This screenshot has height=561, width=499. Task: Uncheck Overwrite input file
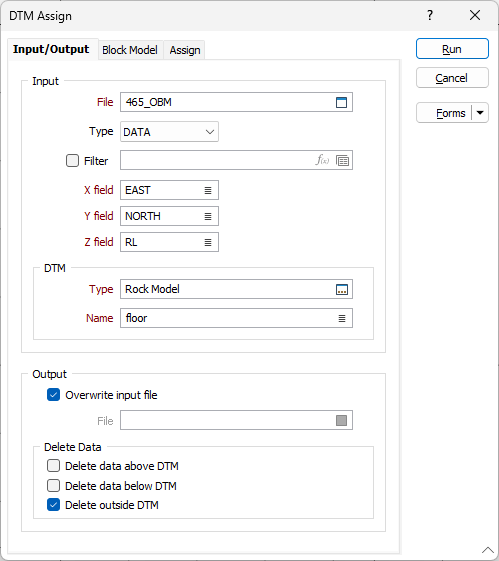click(54, 395)
